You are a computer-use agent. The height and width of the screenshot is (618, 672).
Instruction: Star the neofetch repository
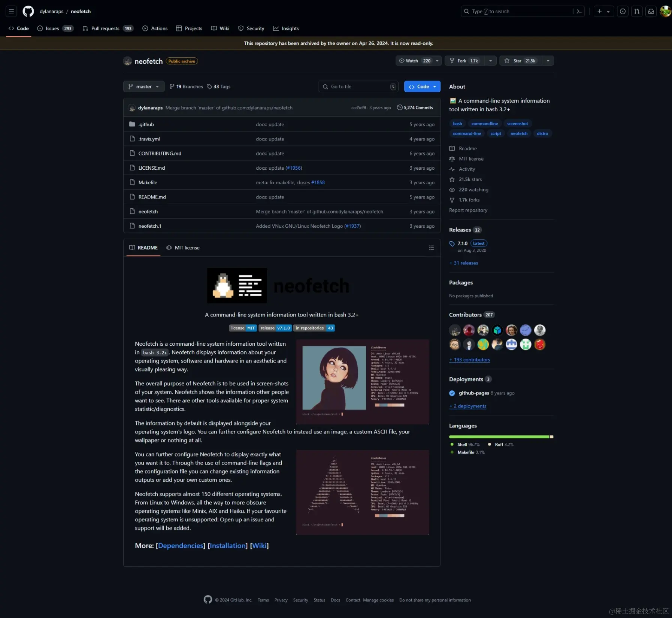click(x=521, y=61)
